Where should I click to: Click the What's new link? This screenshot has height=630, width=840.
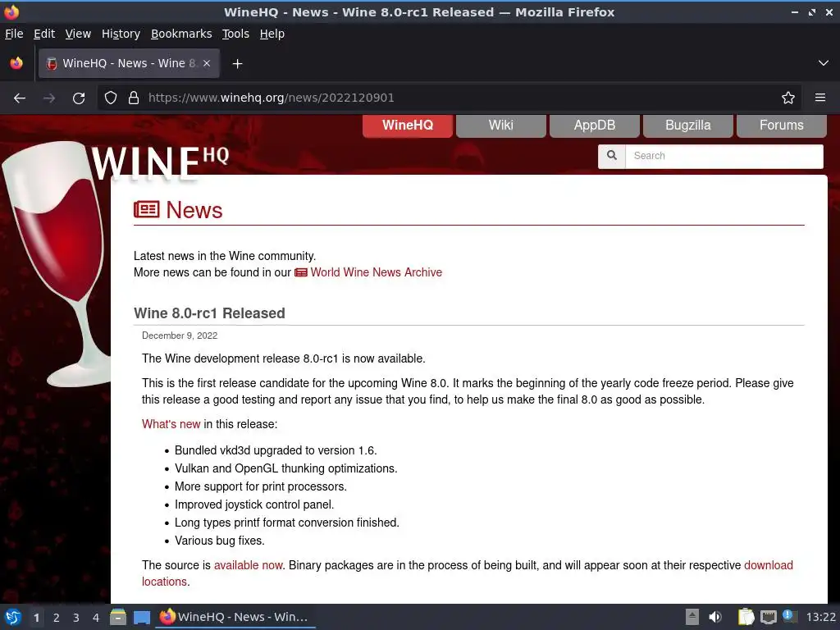pyautogui.click(x=171, y=424)
